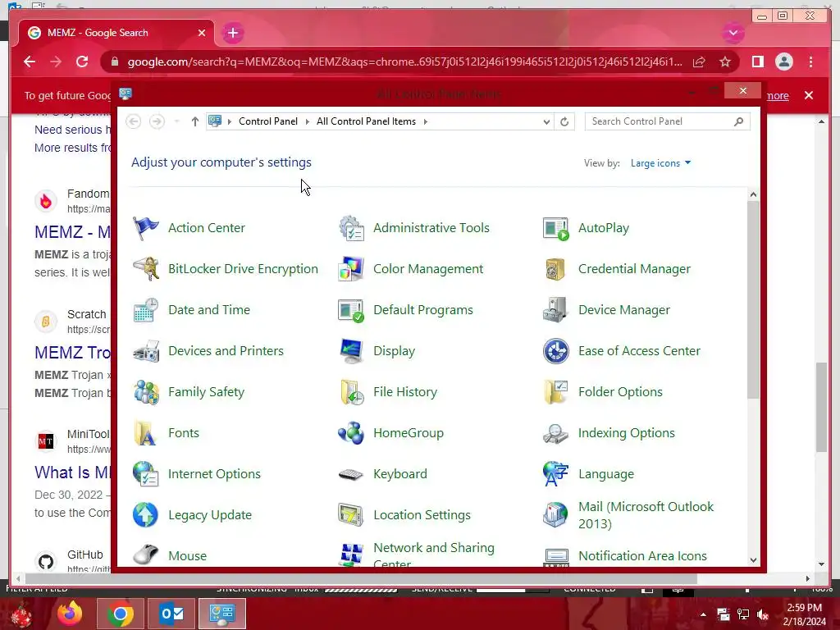
Task: Open the Display monitor icon
Action: [351, 351]
